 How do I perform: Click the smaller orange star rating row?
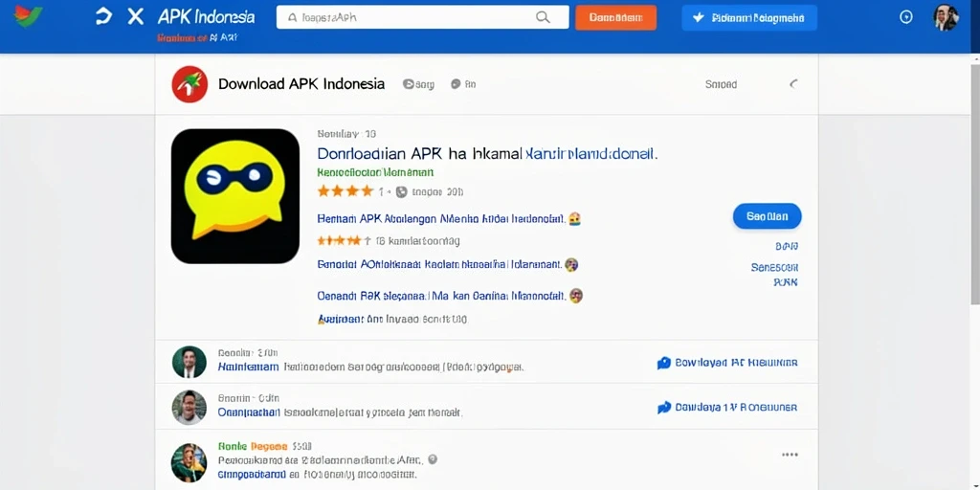coord(340,240)
